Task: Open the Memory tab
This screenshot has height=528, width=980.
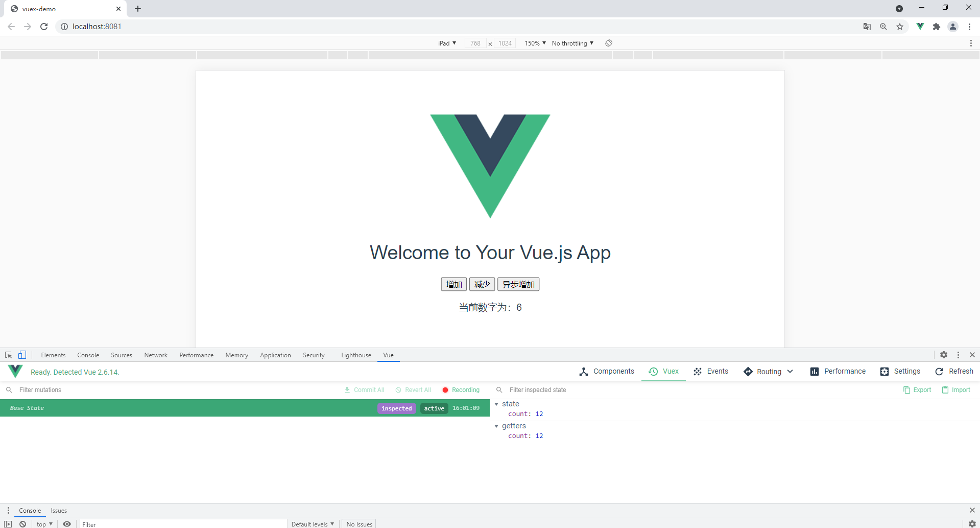Action: click(237, 355)
